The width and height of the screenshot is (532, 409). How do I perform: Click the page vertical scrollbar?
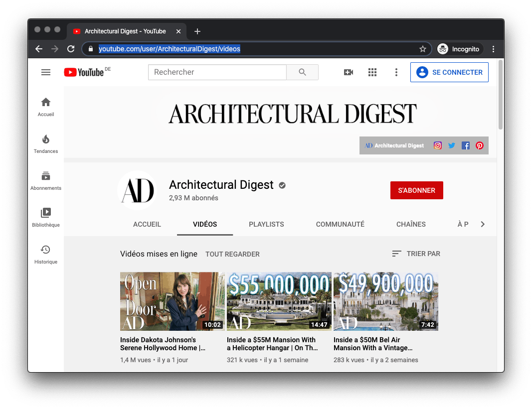[x=501, y=95]
